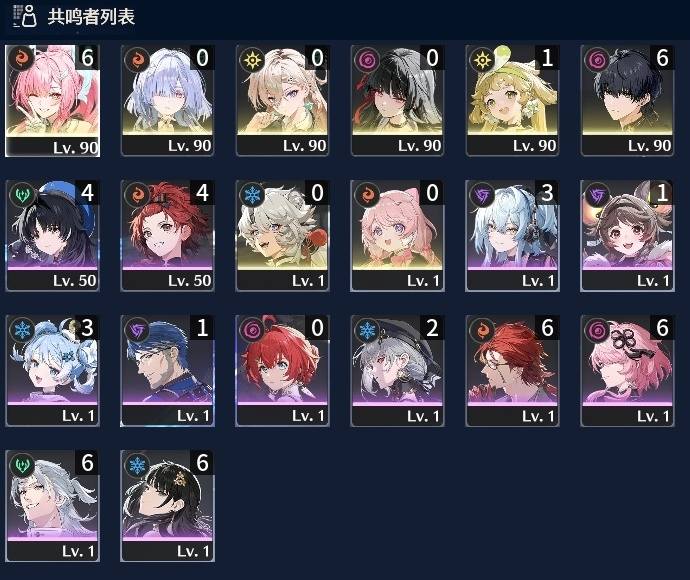Viewport: 690px width, 580px height.
Task: Select the long red-haired man with glasses card
Action: [513, 371]
